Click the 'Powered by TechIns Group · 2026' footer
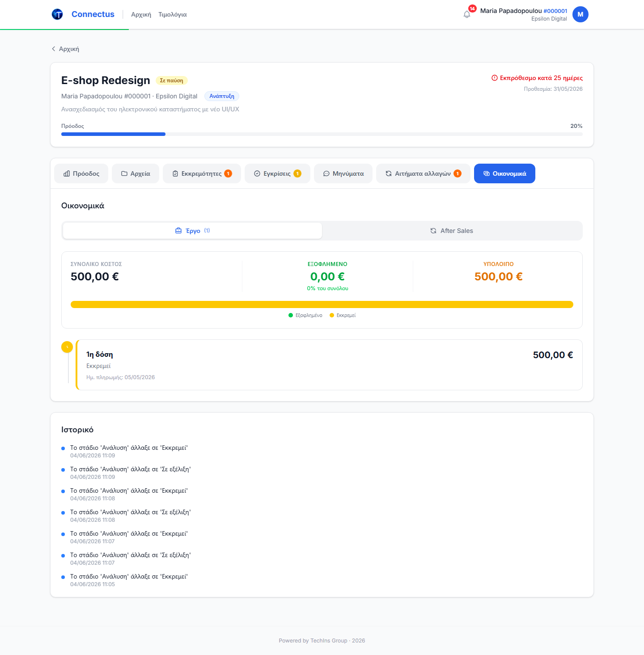Image resolution: width=644 pixels, height=655 pixels. pos(322,641)
